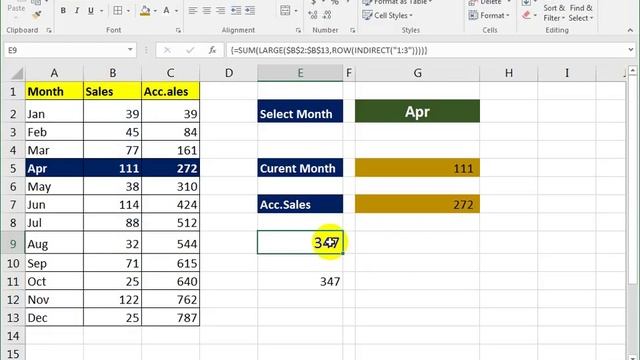Decrease decimal places
Screen dimensions: 640x360
tap(327, 16)
